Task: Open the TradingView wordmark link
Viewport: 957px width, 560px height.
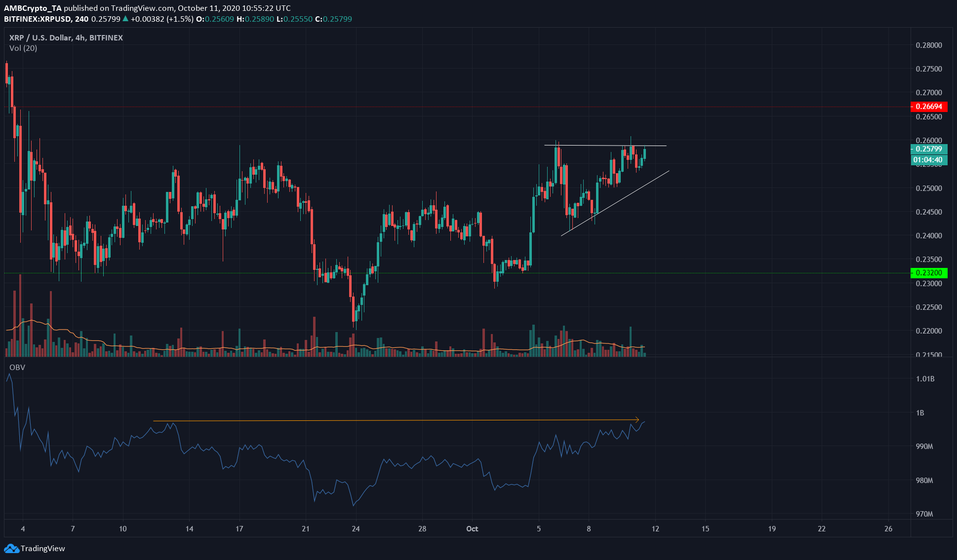Action: click(x=42, y=548)
